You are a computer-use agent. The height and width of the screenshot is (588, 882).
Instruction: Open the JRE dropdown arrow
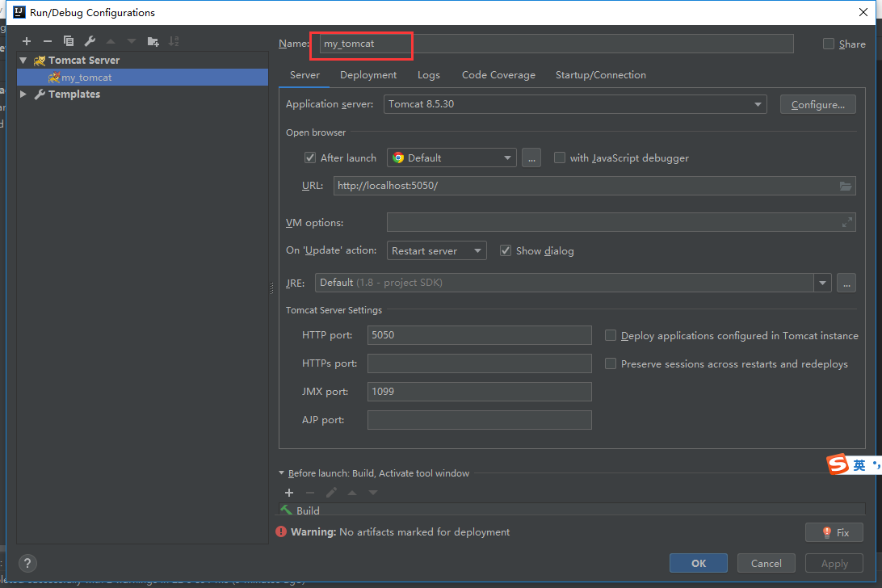(x=822, y=283)
